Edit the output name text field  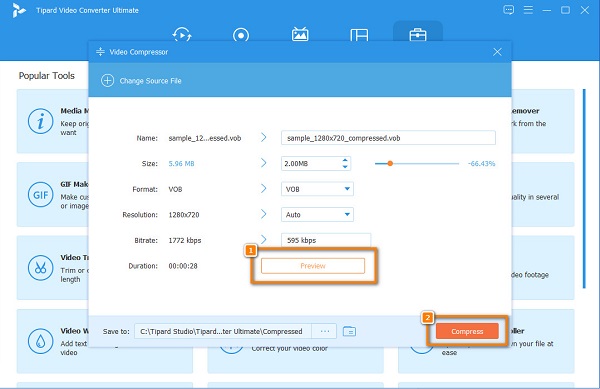(x=388, y=138)
